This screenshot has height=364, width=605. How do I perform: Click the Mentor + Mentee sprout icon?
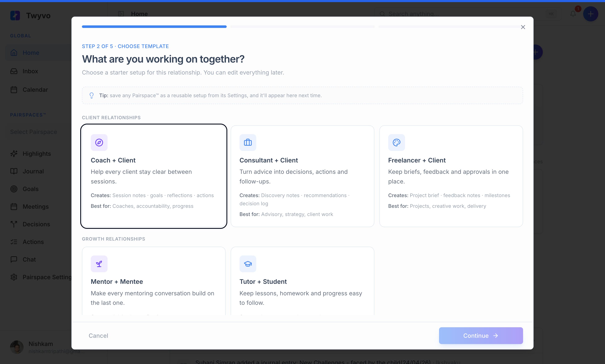click(99, 264)
